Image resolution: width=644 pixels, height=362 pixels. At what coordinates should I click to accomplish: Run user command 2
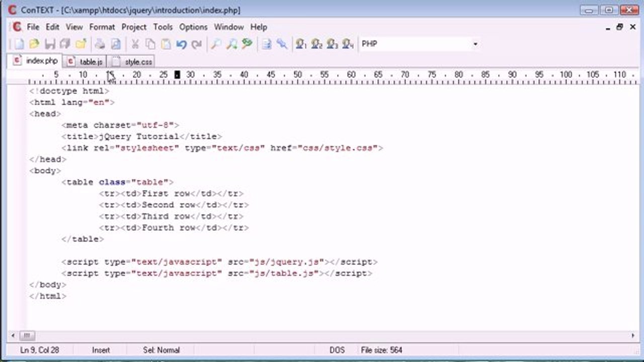click(x=316, y=44)
